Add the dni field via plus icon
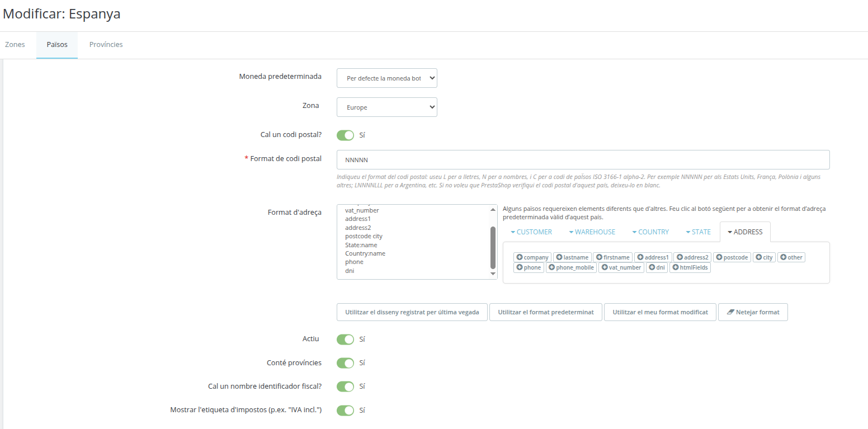The image size is (868, 429). (652, 267)
